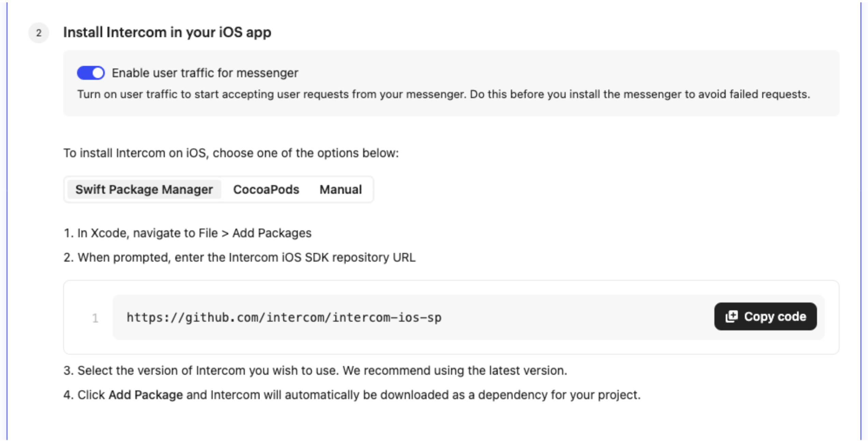The width and height of the screenshot is (868, 441).
Task: Click the Install Intercom in your iOS app heading
Action: click(x=167, y=32)
